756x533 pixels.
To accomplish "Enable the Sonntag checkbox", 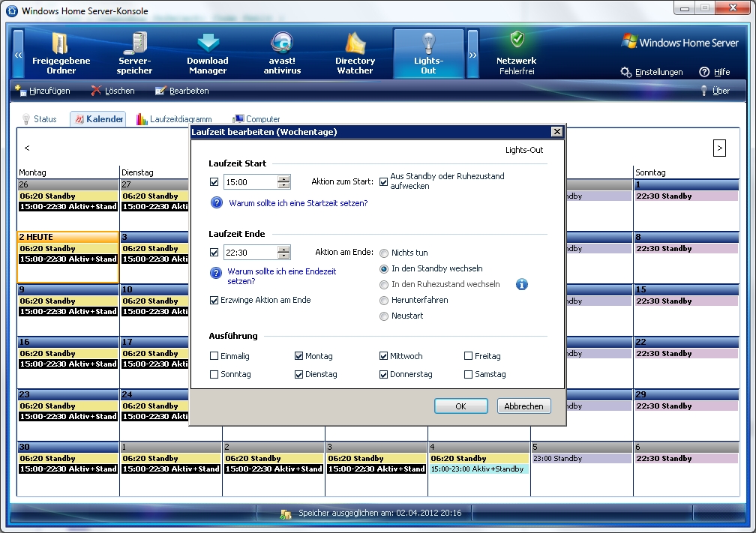I will point(214,375).
